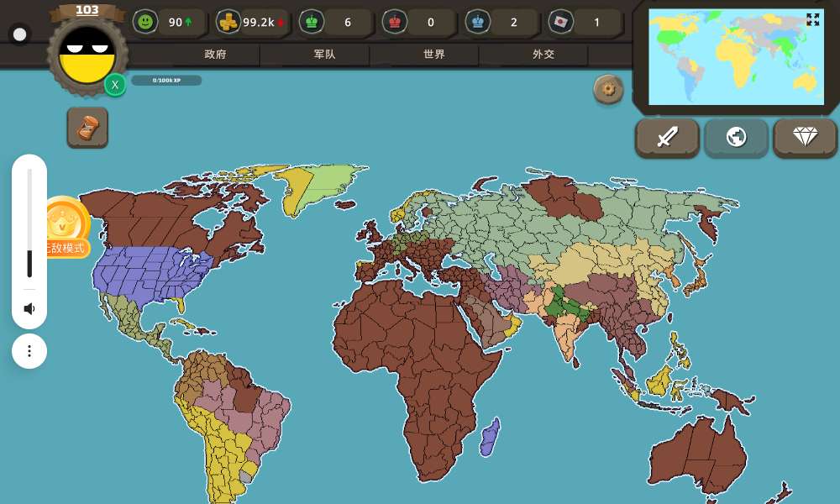Toggle the green X badge on avatar
840x504 pixels.
115,84
